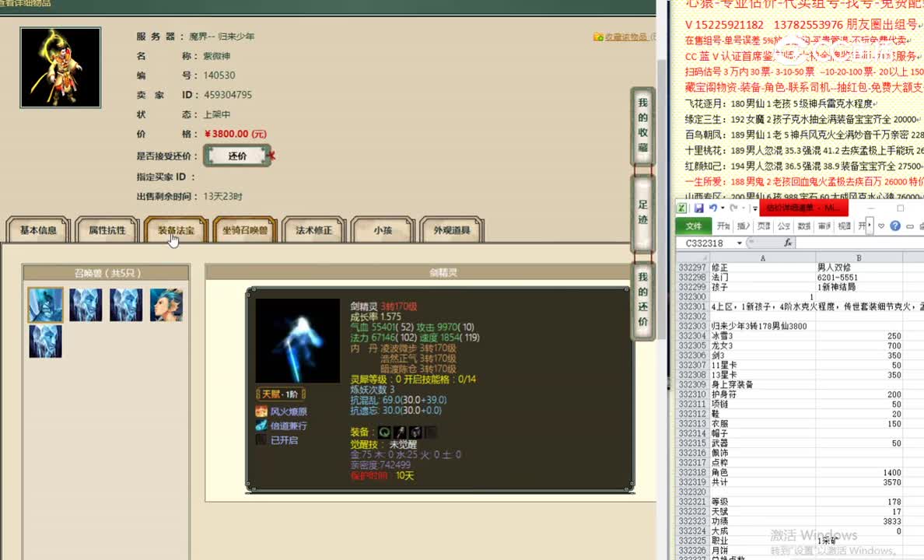Select the 风火燎原 pet skill icon
The image size is (924, 560).
click(260, 411)
